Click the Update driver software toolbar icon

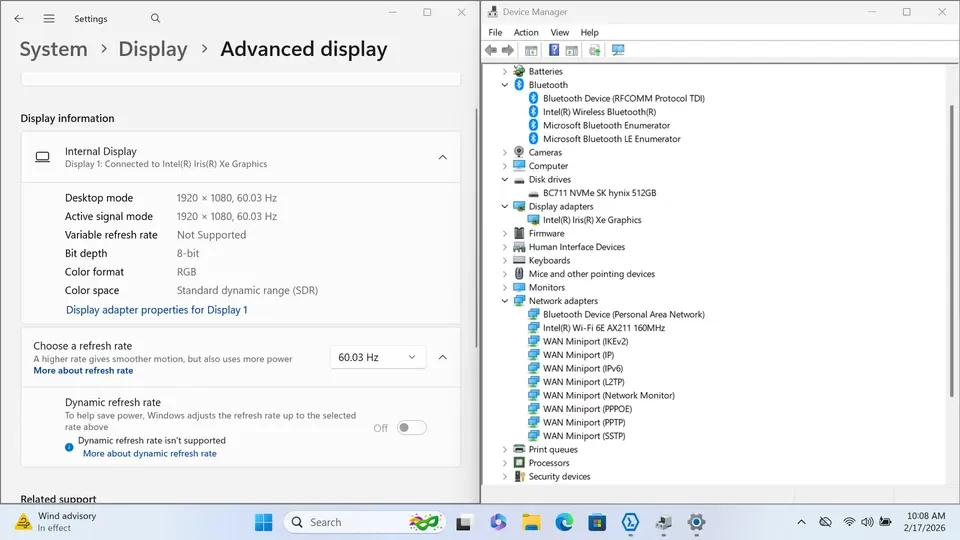click(x=595, y=50)
